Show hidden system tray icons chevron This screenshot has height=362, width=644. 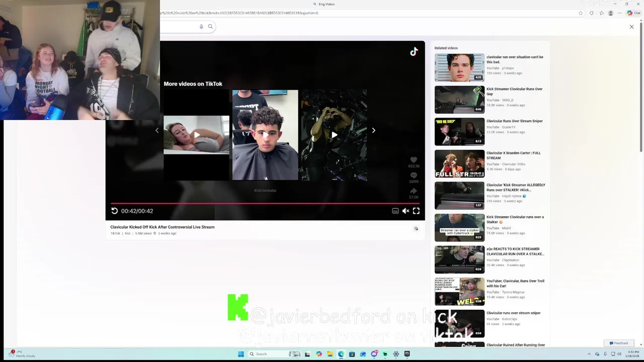[589, 354]
